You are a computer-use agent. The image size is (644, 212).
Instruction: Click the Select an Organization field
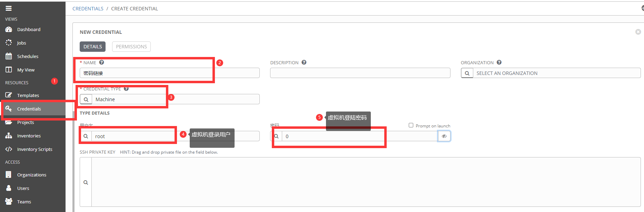point(557,73)
